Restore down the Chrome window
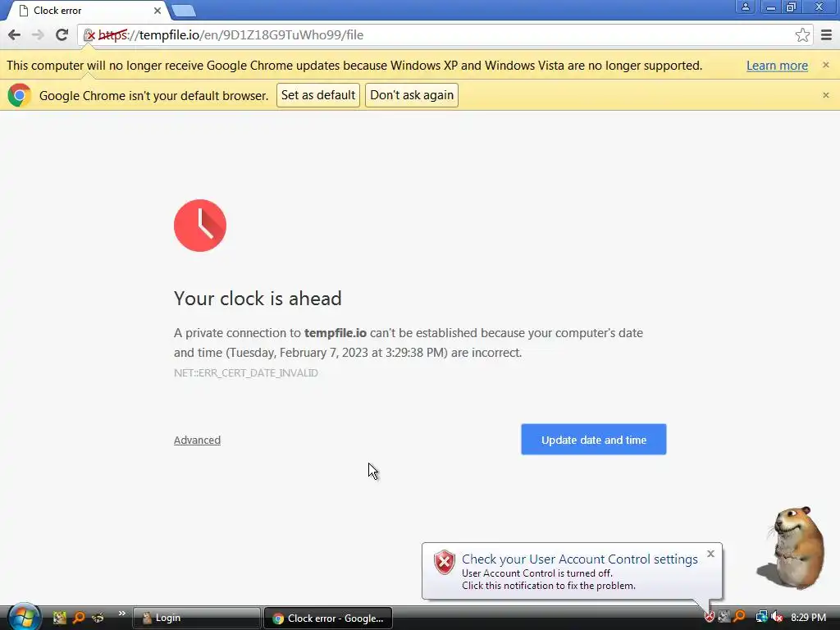The height and width of the screenshot is (630, 840). click(x=792, y=7)
